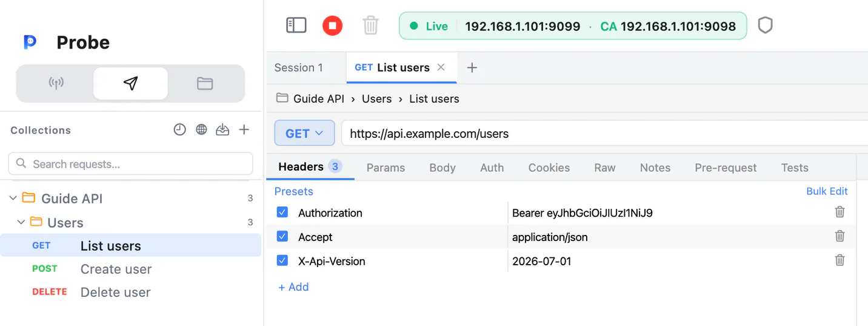Uncheck the Authorization header checkbox
868x326 pixels.
[x=282, y=212]
